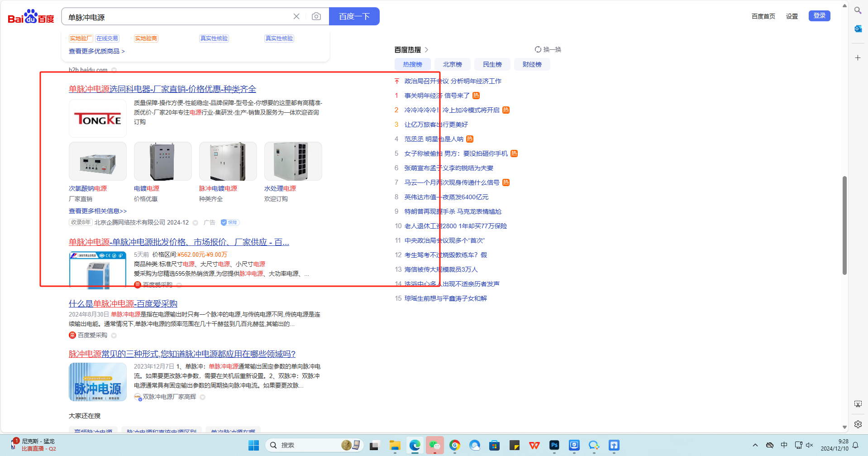Clear the search box with the X icon

coord(296,16)
